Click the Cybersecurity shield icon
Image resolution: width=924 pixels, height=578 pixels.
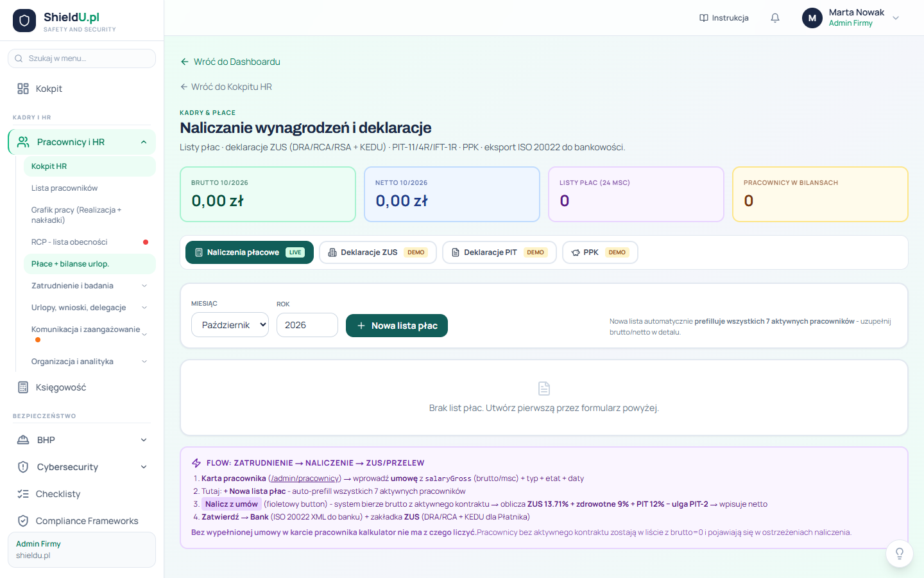tap(23, 467)
